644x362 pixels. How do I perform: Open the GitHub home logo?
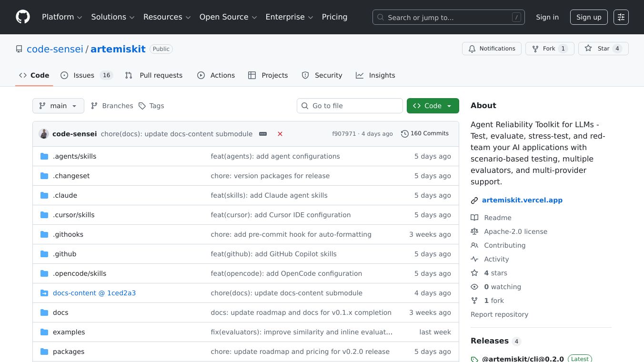22,17
